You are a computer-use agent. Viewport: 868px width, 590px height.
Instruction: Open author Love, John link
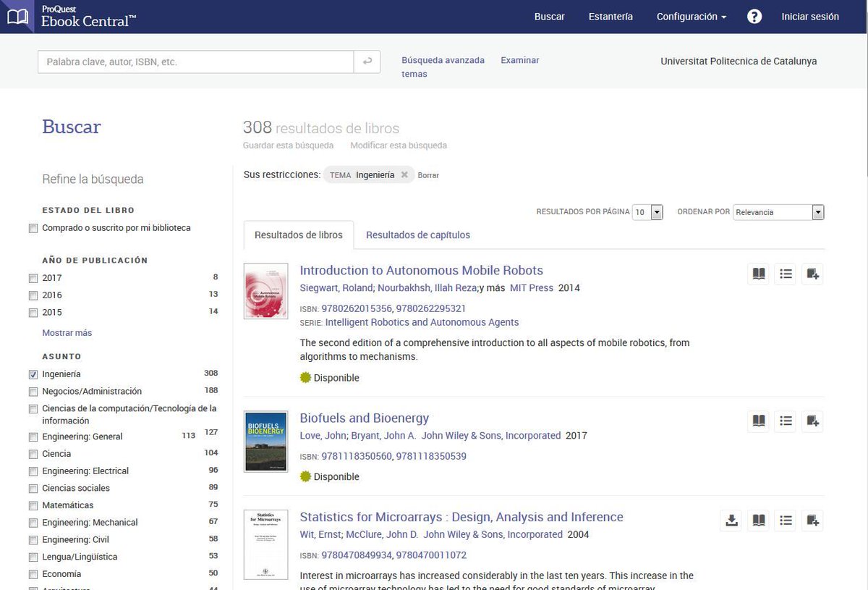pyautogui.click(x=323, y=436)
